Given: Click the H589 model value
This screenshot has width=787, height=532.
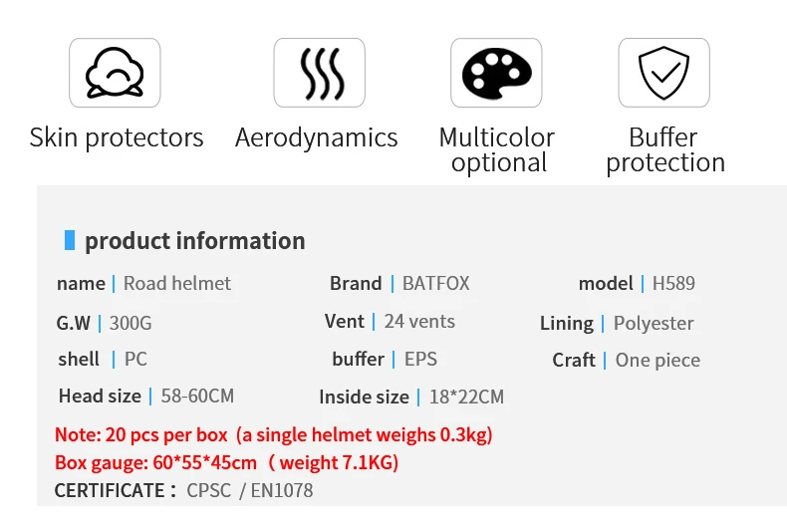Looking at the screenshot, I should tap(673, 283).
